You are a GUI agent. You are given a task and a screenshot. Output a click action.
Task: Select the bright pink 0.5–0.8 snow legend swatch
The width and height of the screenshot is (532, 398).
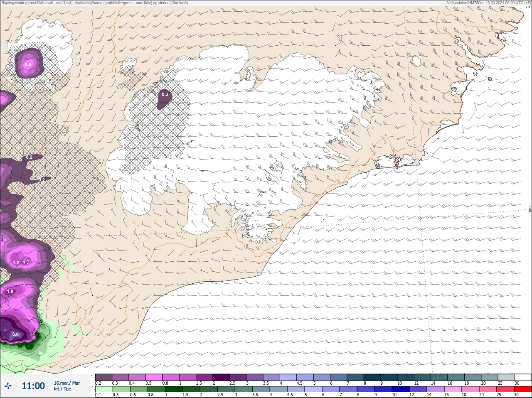(155, 377)
